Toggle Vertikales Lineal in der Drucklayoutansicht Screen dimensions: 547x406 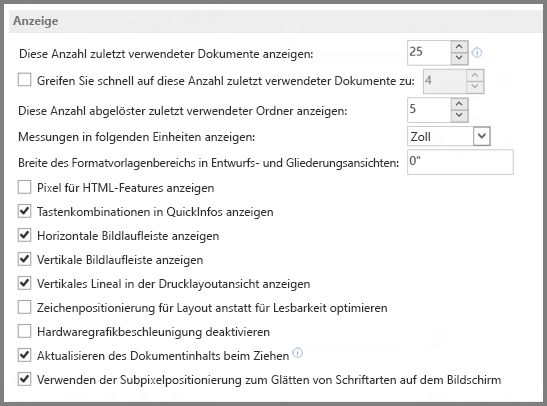(x=24, y=283)
